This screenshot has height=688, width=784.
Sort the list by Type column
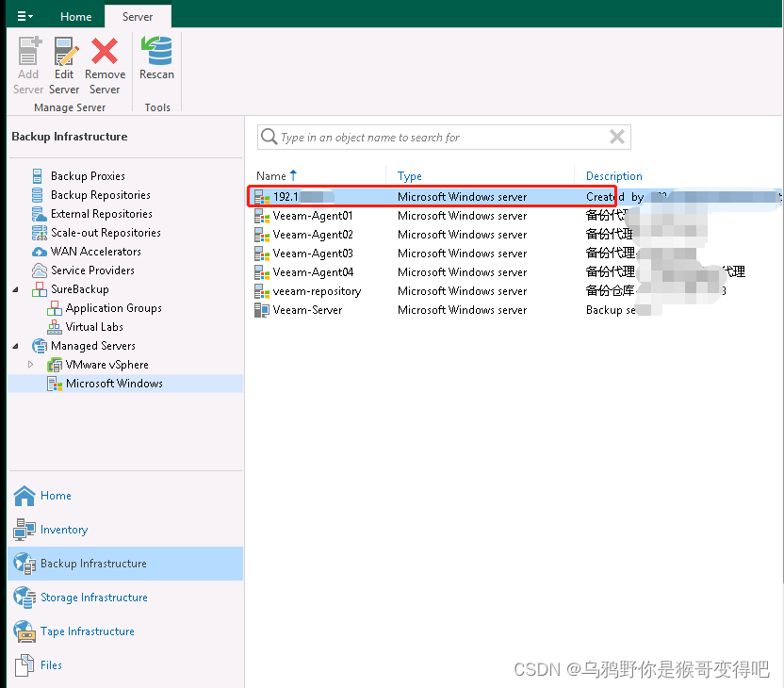[x=410, y=176]
